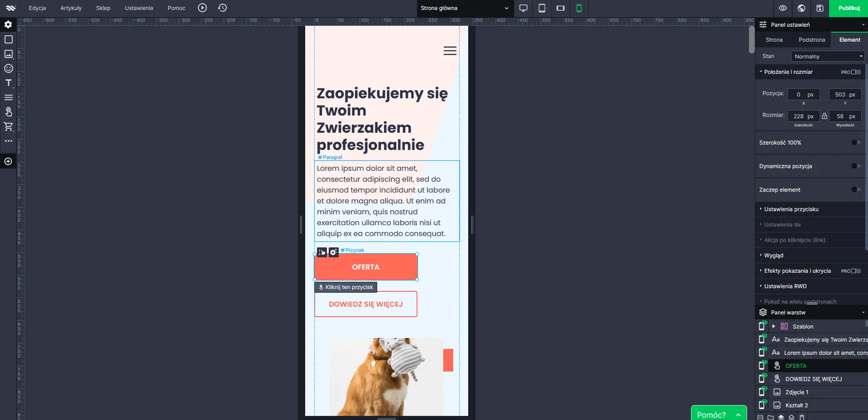Click the size lock ratio icon
The width and height of the screenshot is (868, 420).
click(x=825, y=116)
